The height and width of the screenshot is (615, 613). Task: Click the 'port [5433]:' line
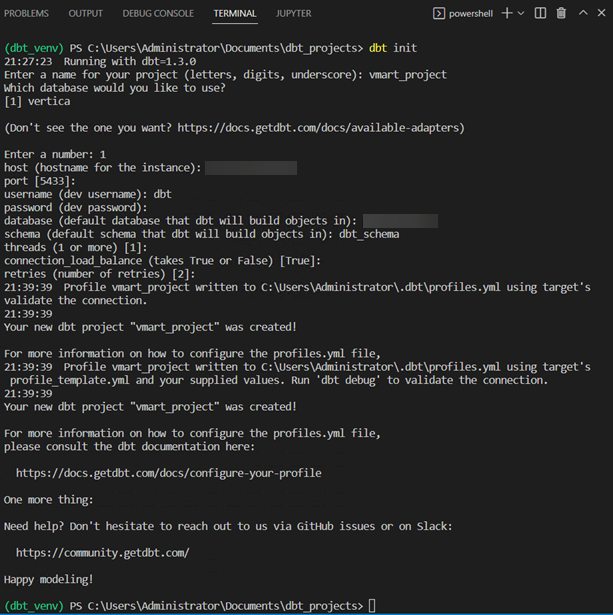40,181
